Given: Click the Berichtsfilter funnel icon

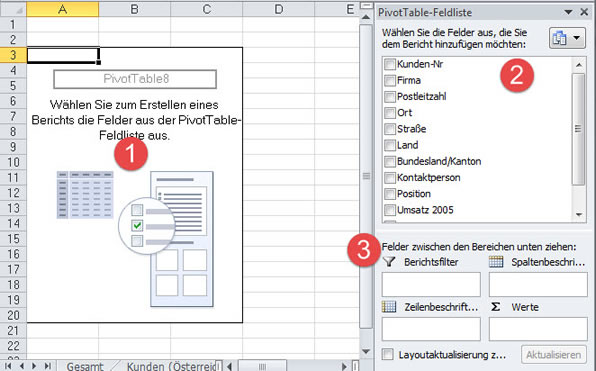Looking at the screenshot, I should (x=389, y=262).
